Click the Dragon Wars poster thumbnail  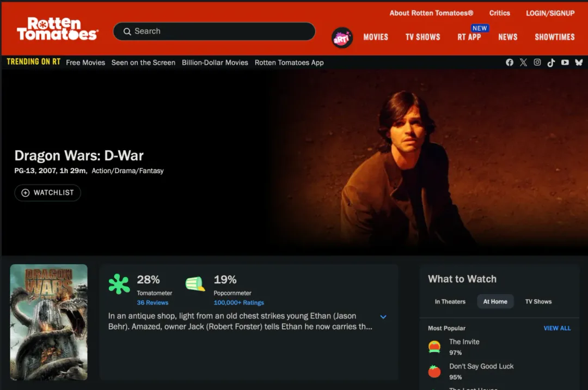pos(49,322)
